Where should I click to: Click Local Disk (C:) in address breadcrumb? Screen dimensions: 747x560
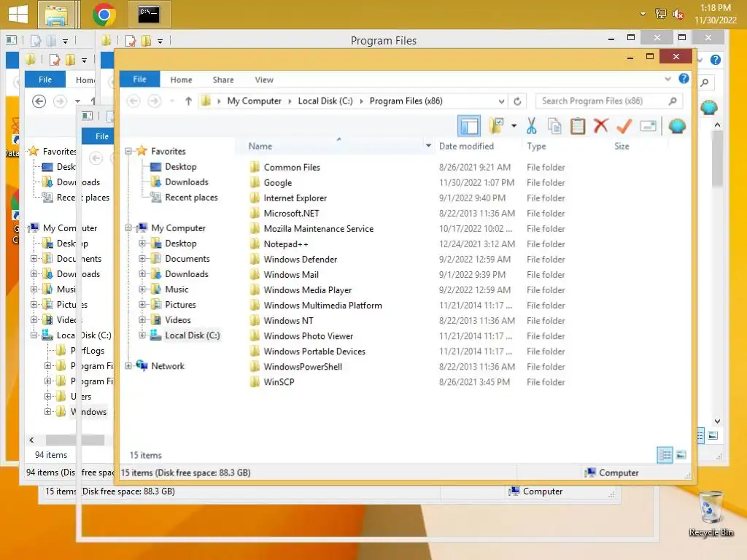click(x=325, y=101)
